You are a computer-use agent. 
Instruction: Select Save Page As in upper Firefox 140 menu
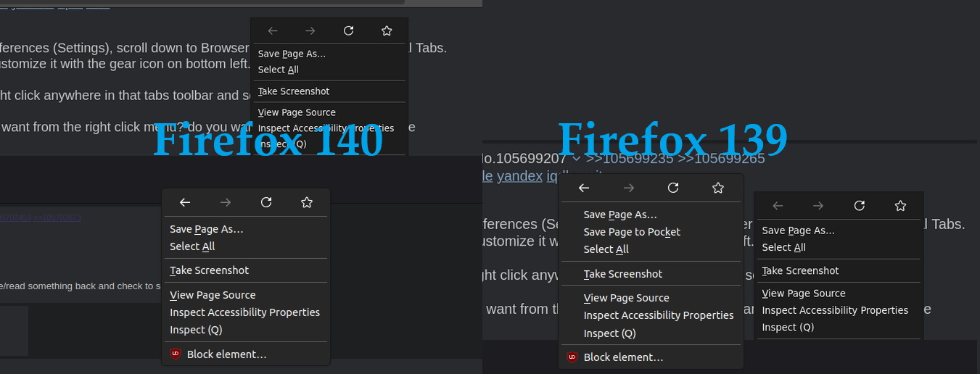click(x=292, y=54)
